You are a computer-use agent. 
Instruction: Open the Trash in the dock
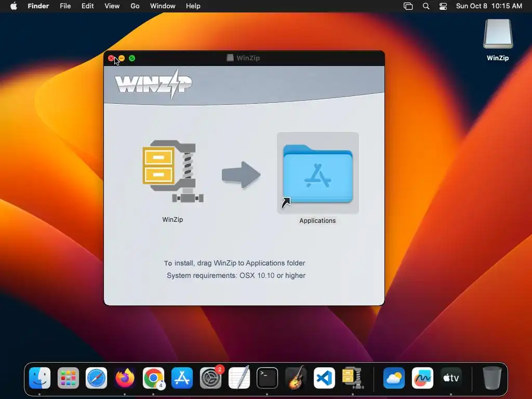click(x=493, y=378)
